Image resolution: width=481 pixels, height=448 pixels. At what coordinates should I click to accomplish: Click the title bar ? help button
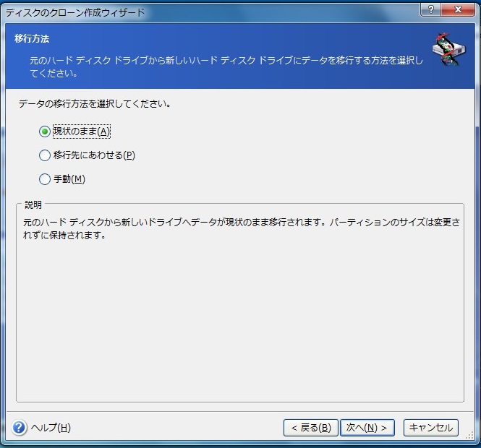coord(430,9)
